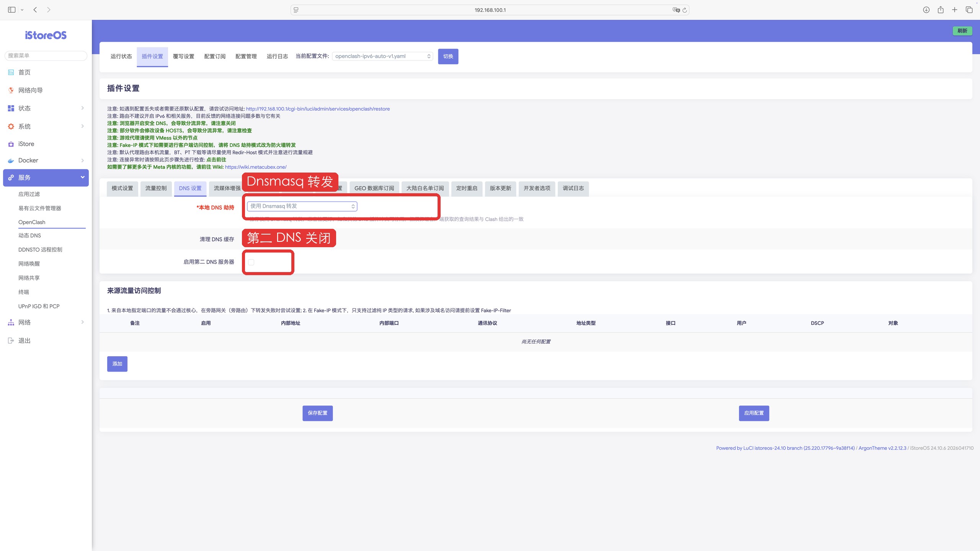The width and height of the screenshot is (980, 551).
Task: Click the translate icon in address bar
Action: pos(676,10)
